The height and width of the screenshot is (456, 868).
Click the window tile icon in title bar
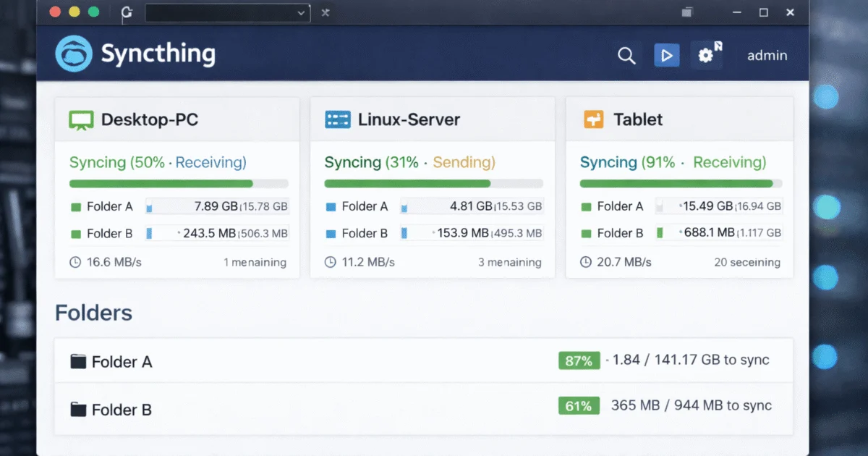(x=687, y=12)
